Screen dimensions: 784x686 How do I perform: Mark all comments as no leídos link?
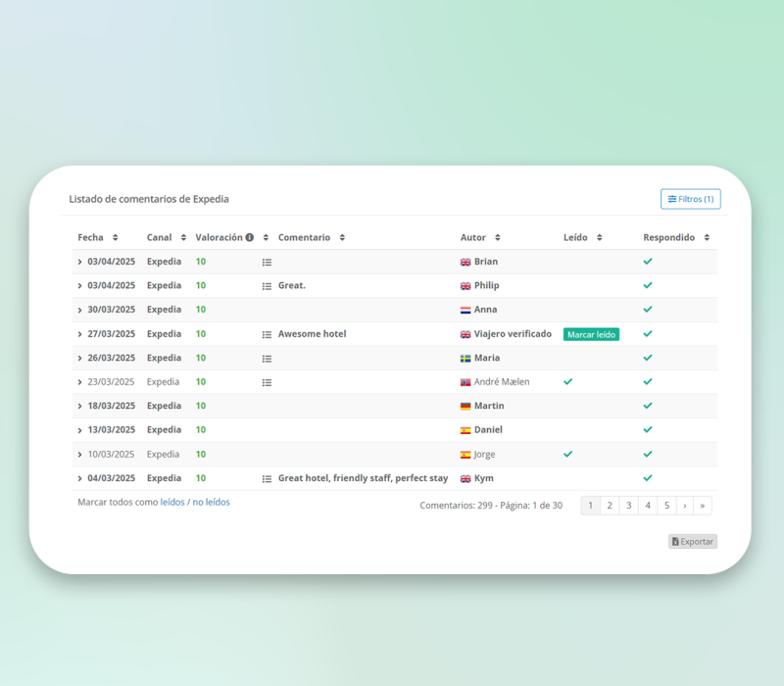(x=211, y=502)
